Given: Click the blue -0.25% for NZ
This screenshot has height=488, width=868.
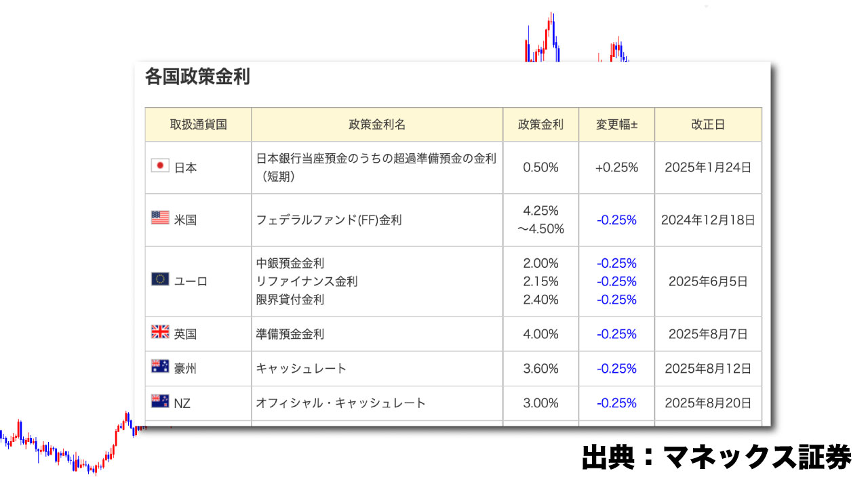Looking at the screenshot, I should [x=616, y=403].
